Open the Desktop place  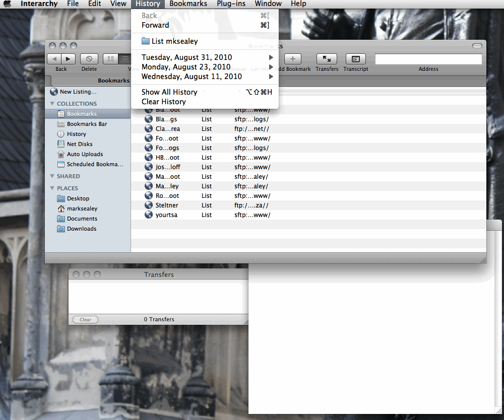tap(78, 198)
